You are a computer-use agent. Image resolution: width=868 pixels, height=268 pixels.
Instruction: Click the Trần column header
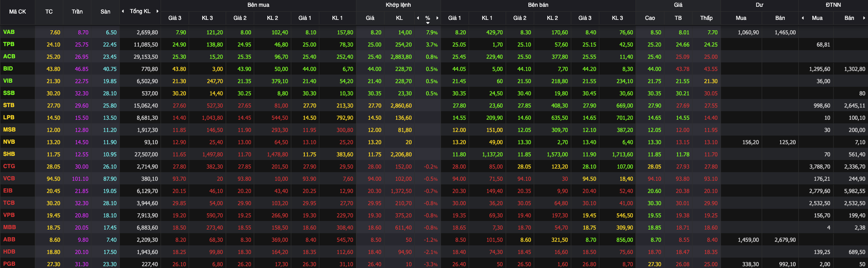(x=77, y=12)
